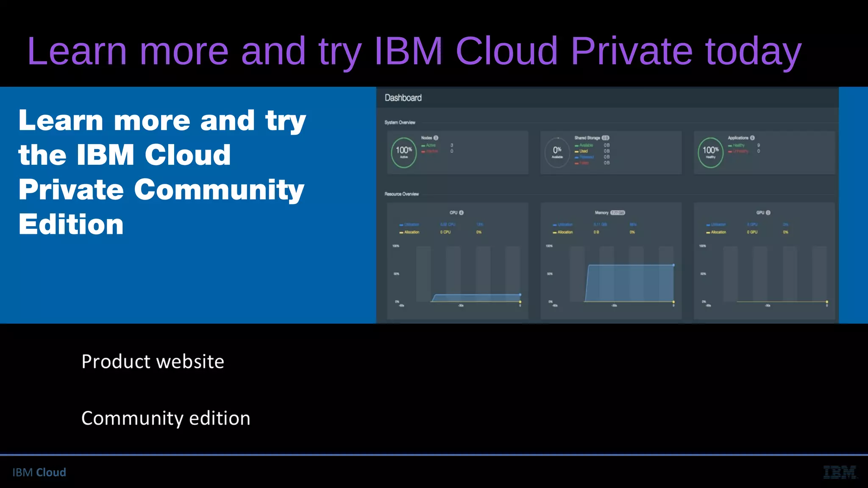The height and width of the screenshot is (488, 868).
Task: Click the Shared Storage size badge
Action: 606,138
